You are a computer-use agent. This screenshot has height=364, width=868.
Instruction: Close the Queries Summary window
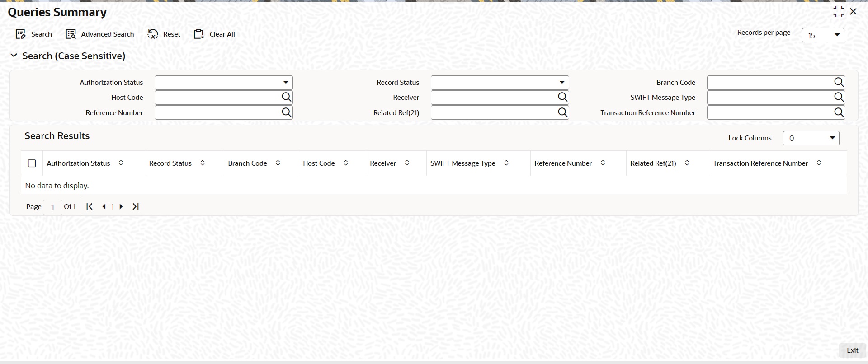[854, 12]
